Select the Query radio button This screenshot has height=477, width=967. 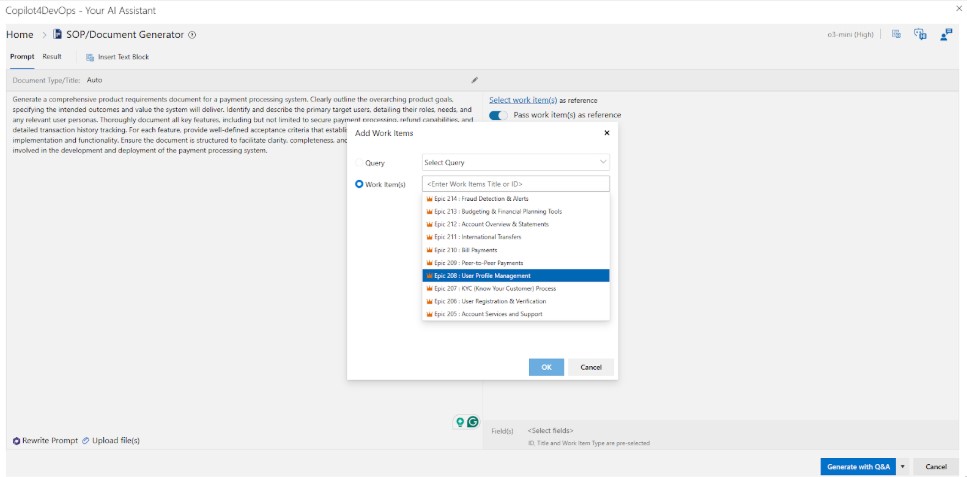click(360, 163)
